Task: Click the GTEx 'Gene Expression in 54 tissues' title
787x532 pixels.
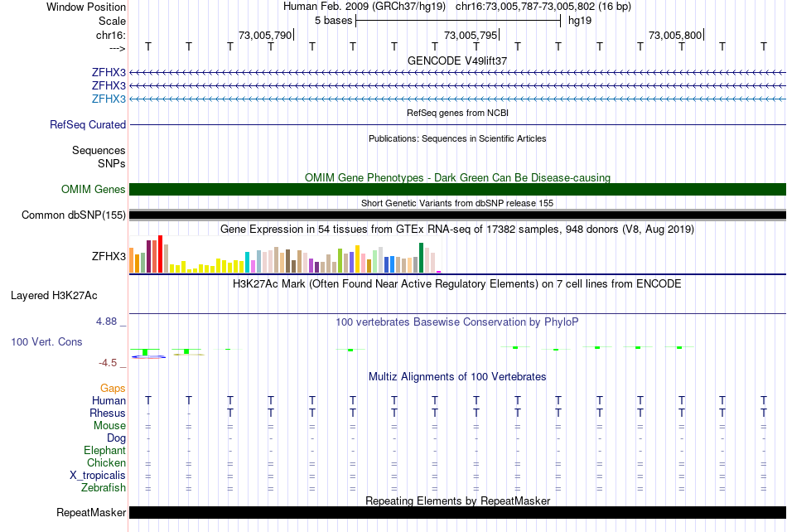Action: pyautogui.click(x=457, y=230)
